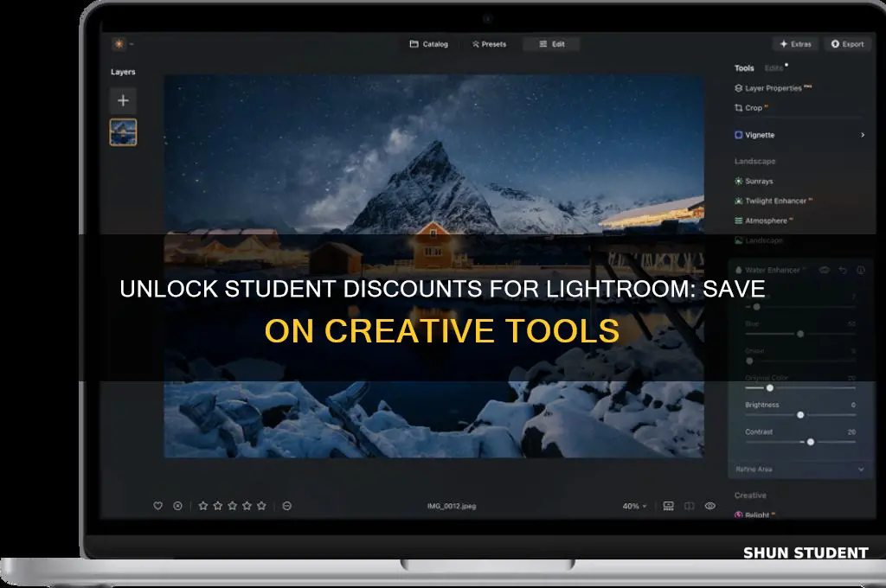This screenshot has height=588, width=886.
Task: Open the Edits tab in right panel
Action: point(774,67)
